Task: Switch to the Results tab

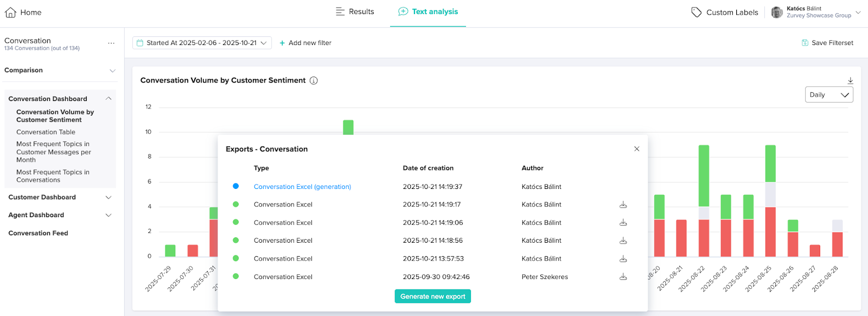Action: pyautogui.click(x=355, y=12)
